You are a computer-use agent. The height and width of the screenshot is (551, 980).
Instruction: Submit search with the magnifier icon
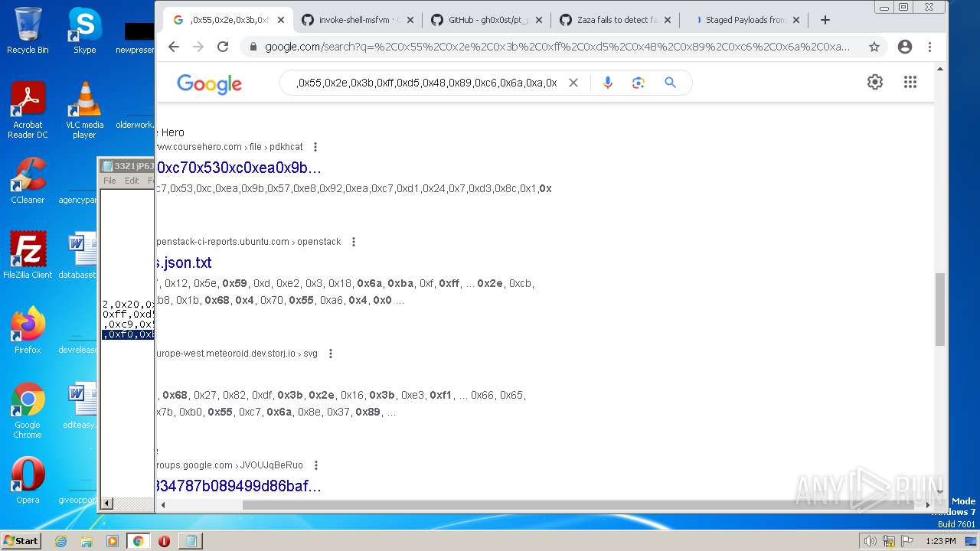671,83
